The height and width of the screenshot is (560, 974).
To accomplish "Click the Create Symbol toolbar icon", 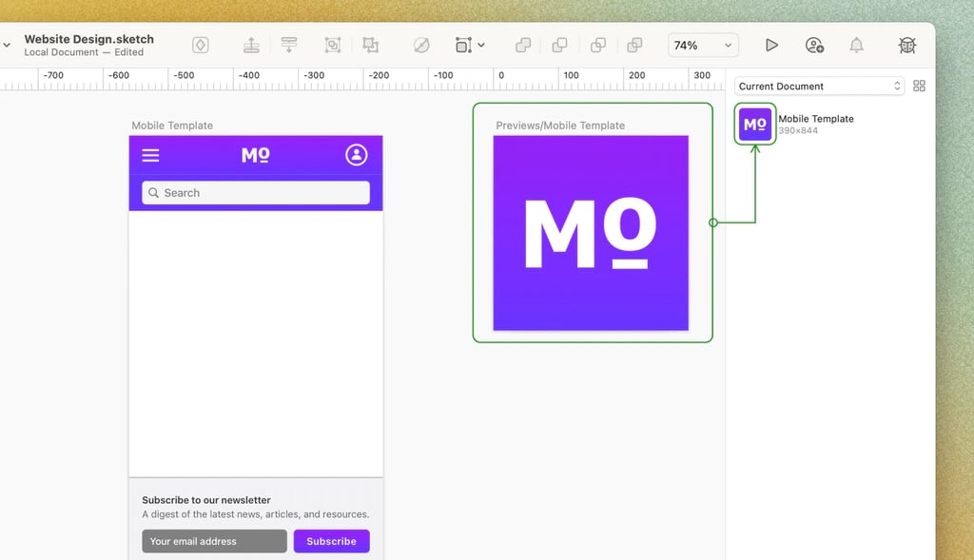I will pyautogui.click(x=200, y=46).
